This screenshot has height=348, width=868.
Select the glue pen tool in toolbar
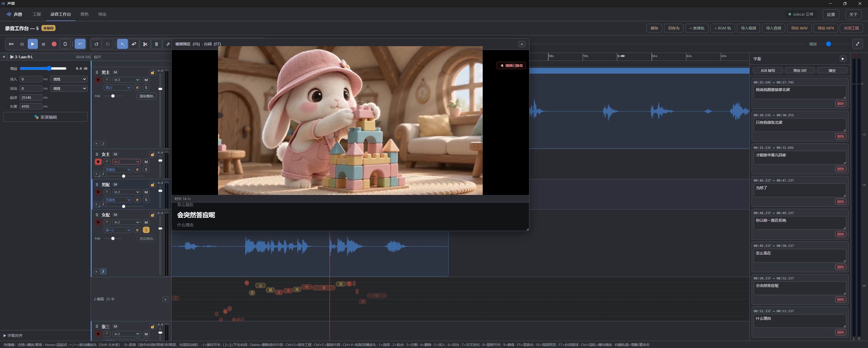point(134,44)
